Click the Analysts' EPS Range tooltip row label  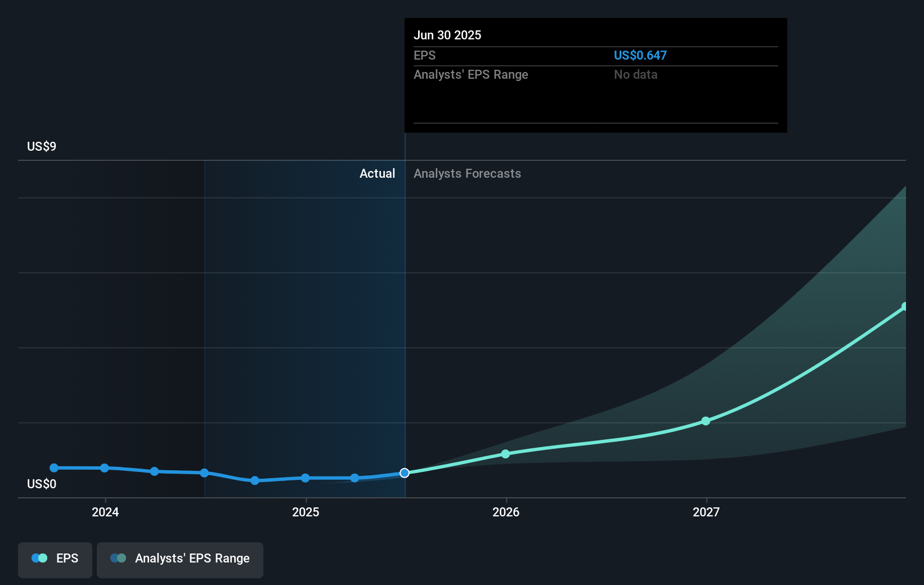pyautogui.click(x=471, y=74)
